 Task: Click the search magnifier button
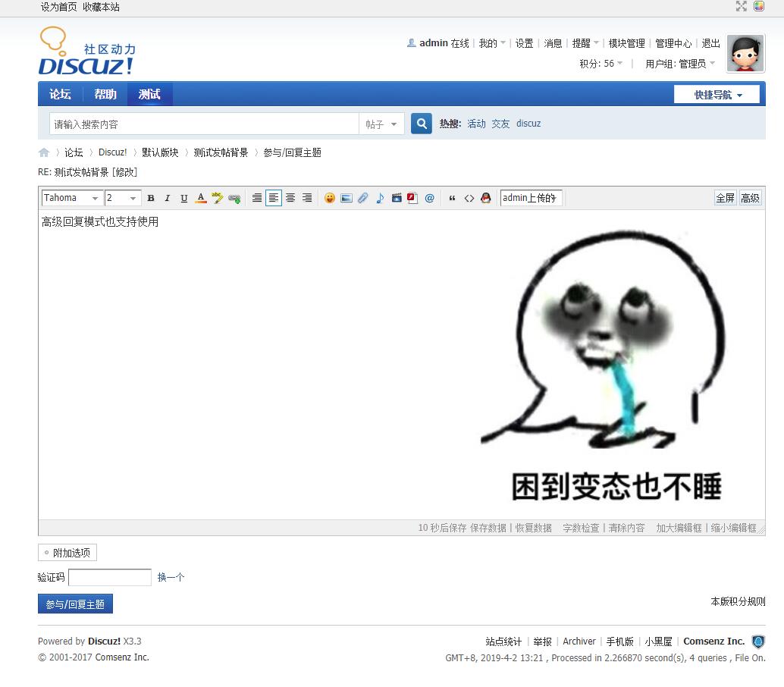[x=422, y=124]
